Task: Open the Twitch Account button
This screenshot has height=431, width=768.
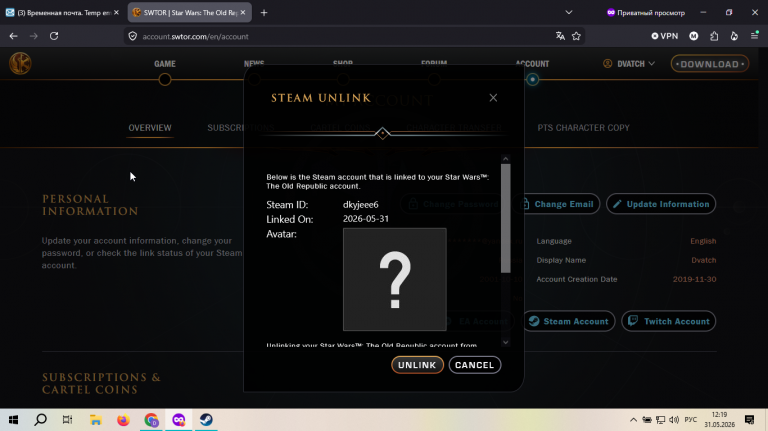Action: 669,321
